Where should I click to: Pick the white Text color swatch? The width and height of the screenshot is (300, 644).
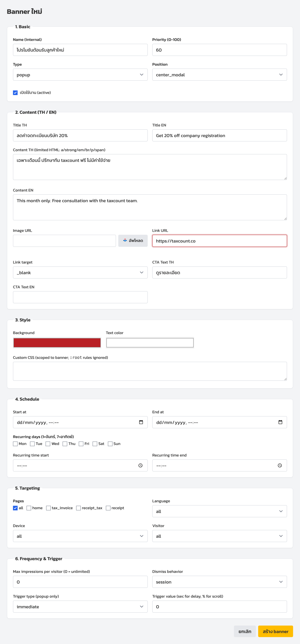click(150, 343)
